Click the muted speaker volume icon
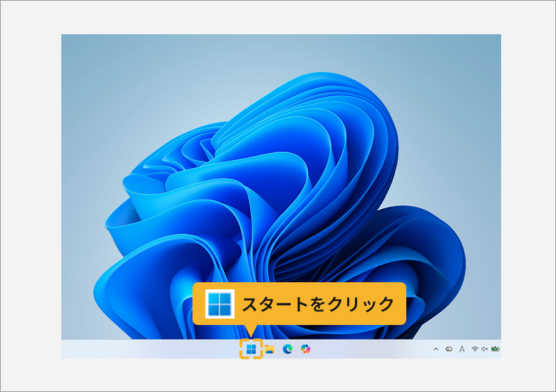 click(x=485, y=349)
